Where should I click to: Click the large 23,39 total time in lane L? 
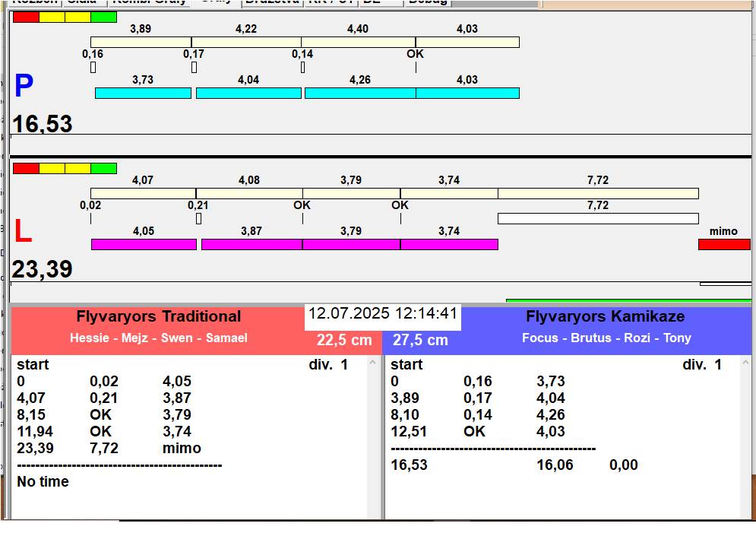tap(43, 268)
